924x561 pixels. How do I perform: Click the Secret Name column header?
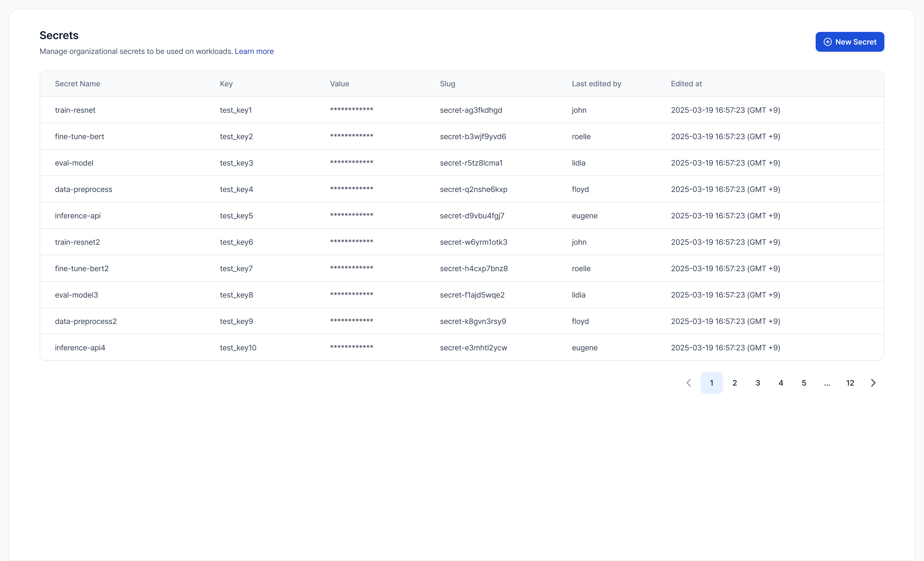[77, 84]
